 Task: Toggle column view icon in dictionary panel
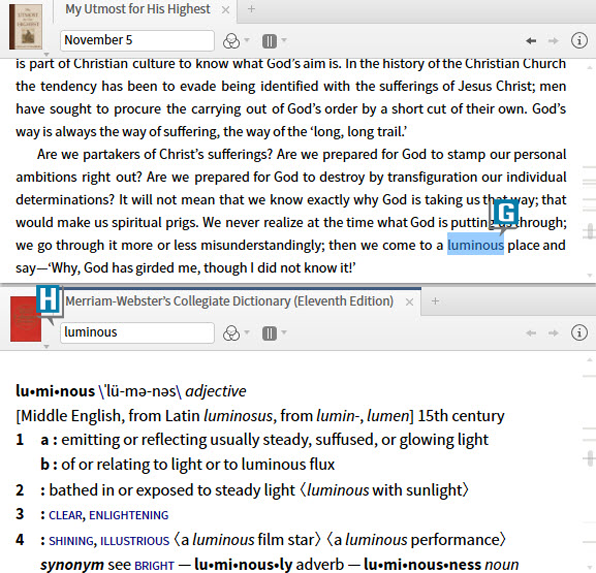[269, 333]
